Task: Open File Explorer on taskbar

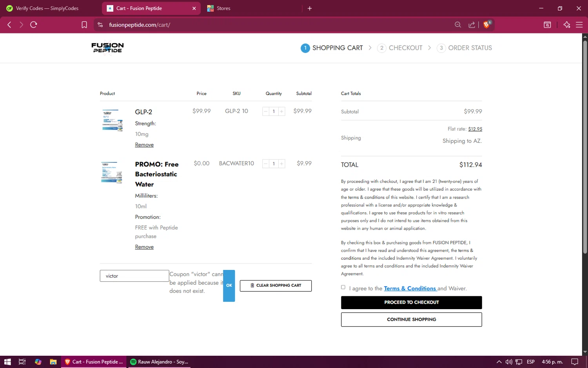Action: click(x=53, y=362)
